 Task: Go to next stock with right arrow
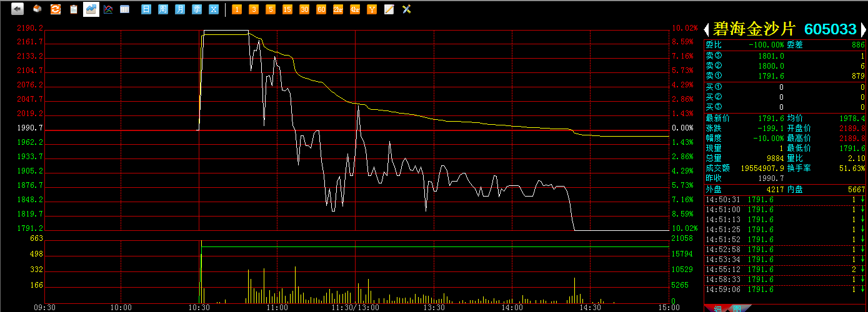tap(863, 29)
